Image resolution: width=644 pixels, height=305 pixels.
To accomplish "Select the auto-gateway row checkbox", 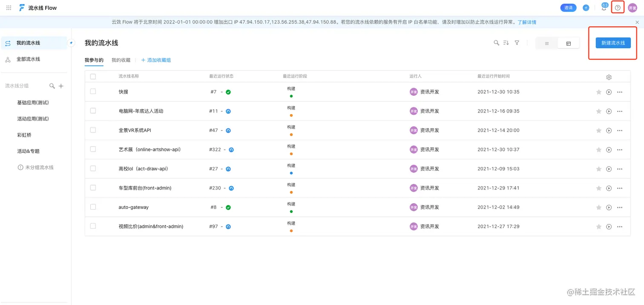I will 93,207.
